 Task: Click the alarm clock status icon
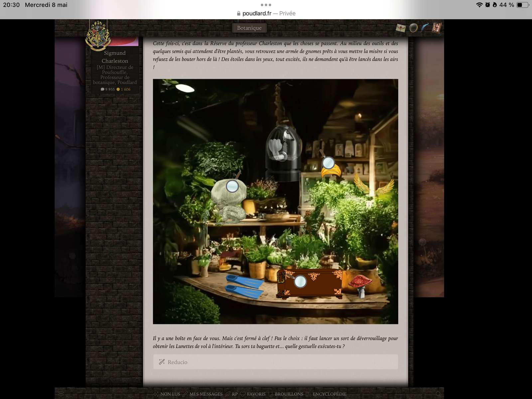(487, 5)
